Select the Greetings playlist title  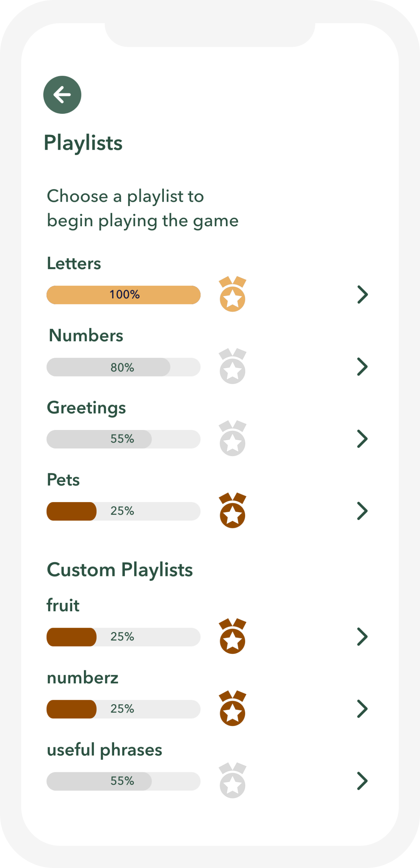(86, 408)
